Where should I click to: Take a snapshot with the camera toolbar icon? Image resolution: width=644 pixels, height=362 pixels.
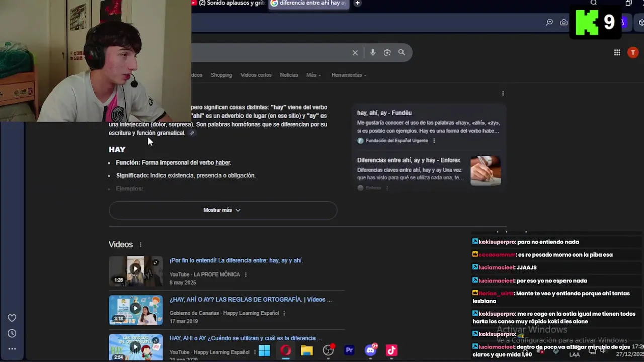click(563, 22)
